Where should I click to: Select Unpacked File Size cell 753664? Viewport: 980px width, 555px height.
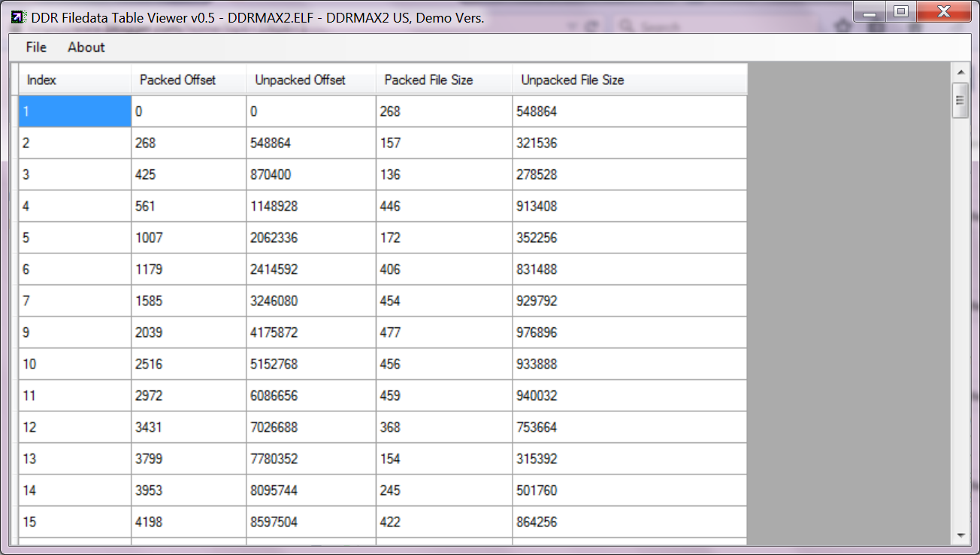tap(630, 427)
